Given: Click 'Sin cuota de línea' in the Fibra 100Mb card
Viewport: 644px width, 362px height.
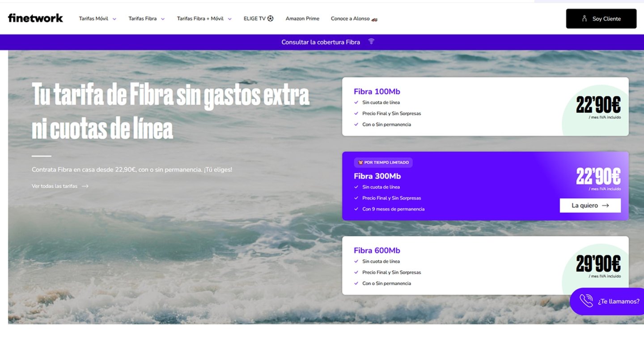Looking at the screenshot, I should click(x=381, y=102).
